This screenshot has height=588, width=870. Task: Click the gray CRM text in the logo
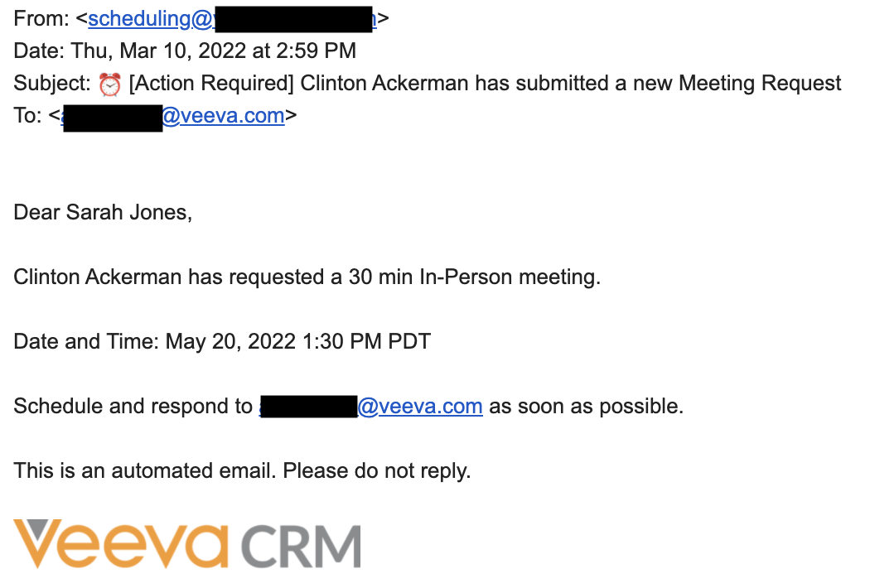coord(302,547)
